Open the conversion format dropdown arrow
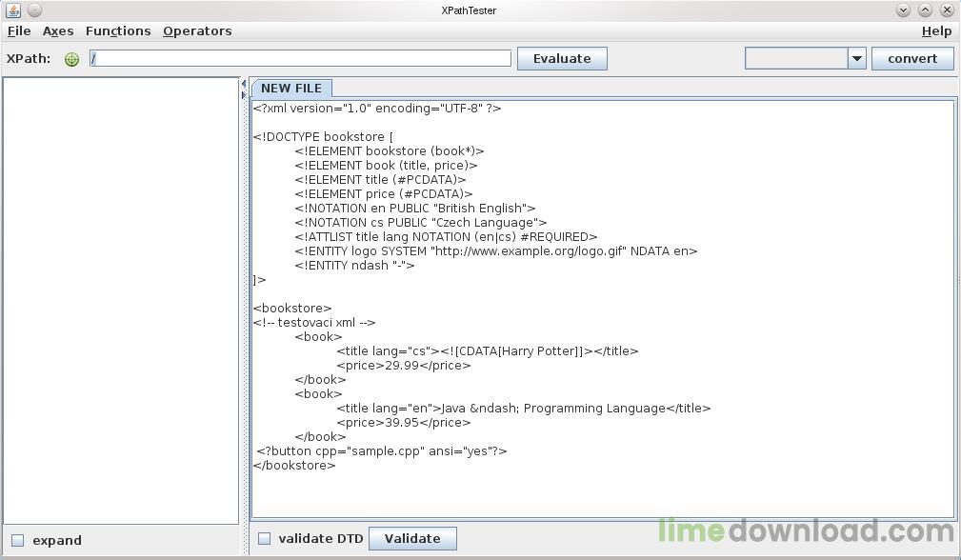 pyautogui.click(x=857, y=59)
